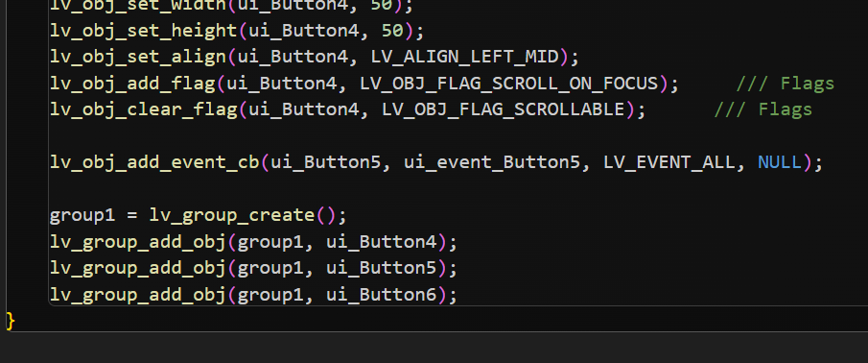Click group1 variable in the assignment line
868x363 pixels.
click(82, 215)
